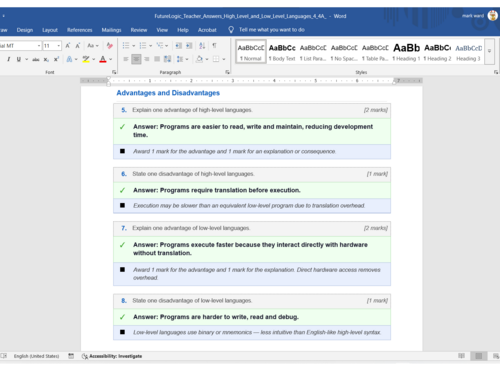Open Styles pane launcher
Viewport: 500px width, 375px height.
[496, 72]
